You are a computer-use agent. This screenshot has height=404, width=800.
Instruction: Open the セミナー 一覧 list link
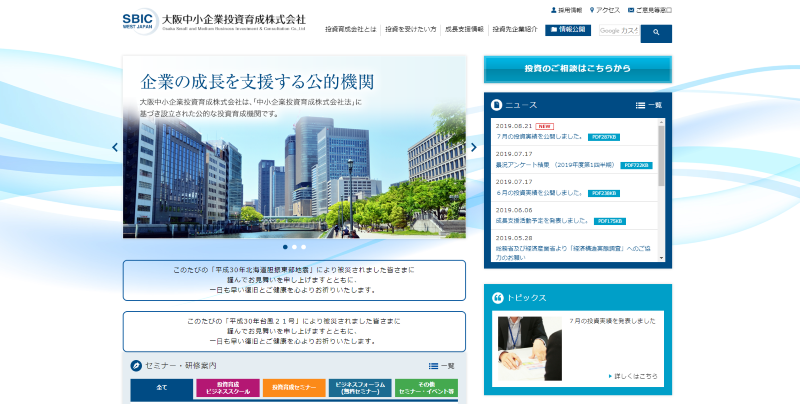(x=441, y=366)
